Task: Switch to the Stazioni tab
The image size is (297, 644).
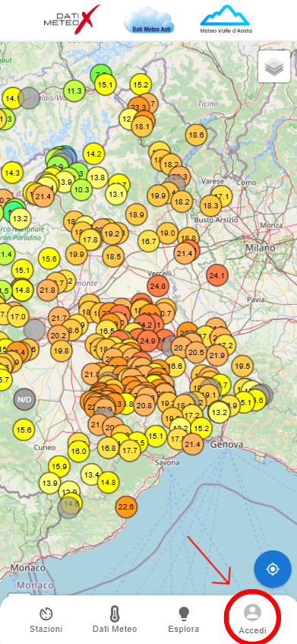Action: pyautogui.click(x=46, y=620)
